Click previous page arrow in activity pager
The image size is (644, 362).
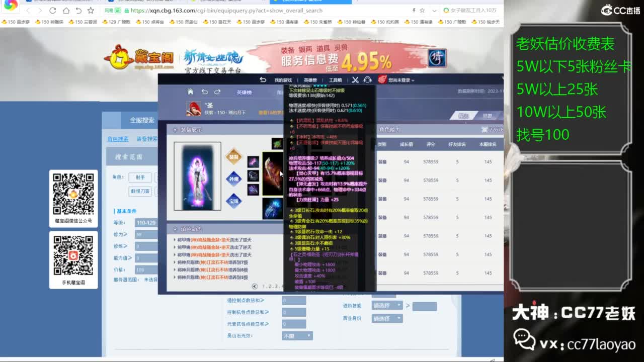coord(255,286)
